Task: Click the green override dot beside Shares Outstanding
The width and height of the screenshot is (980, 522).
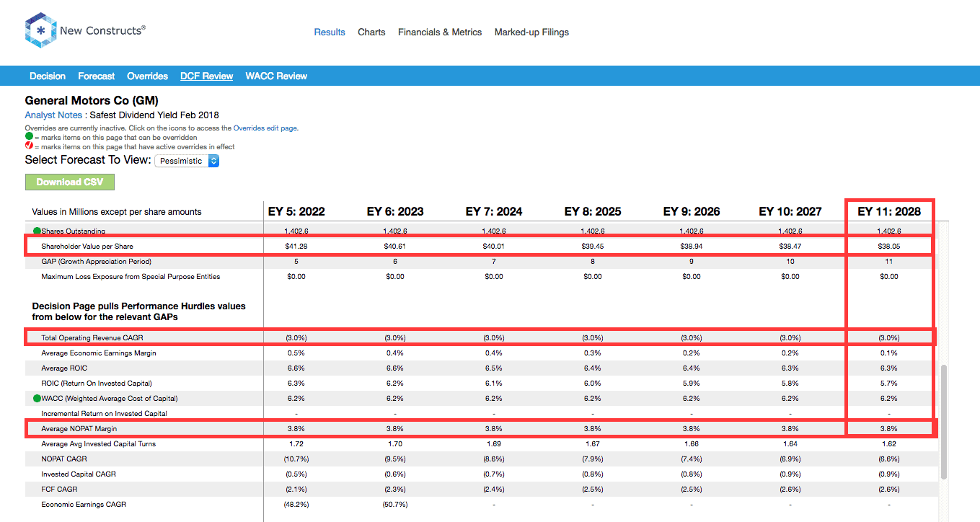Action: coord(37,231)
